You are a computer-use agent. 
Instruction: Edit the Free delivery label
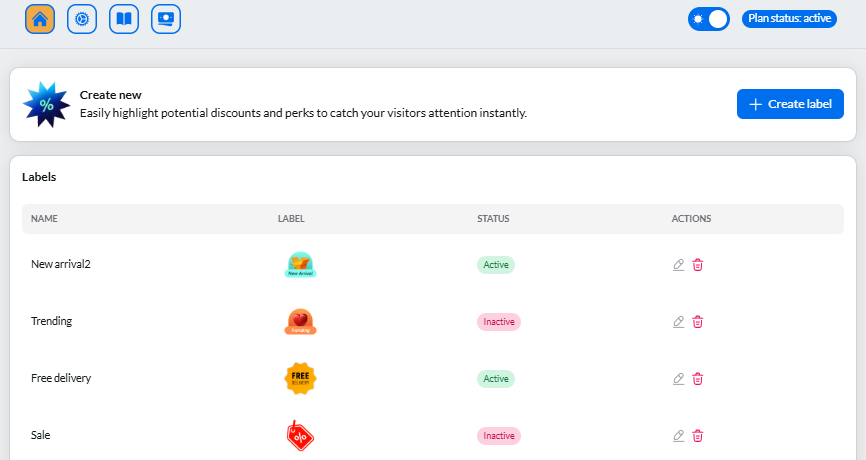pyautogui.click(x=679, y=379)
